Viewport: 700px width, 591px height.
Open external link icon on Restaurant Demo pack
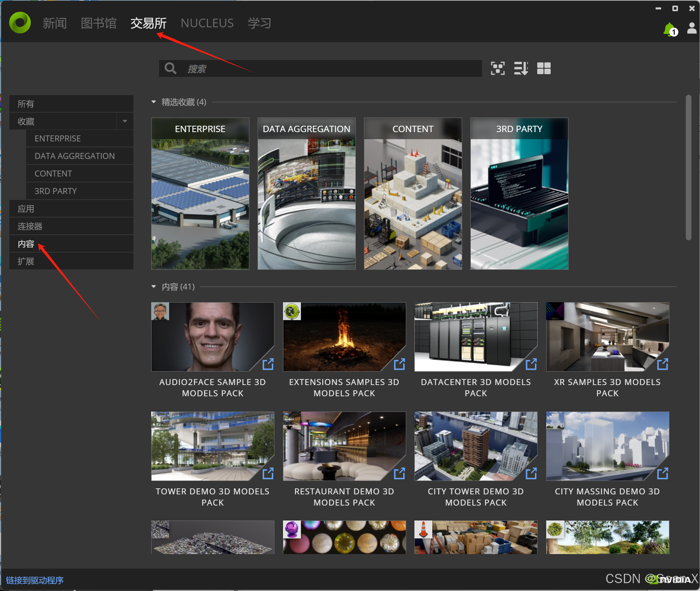[x=399, y=473]
